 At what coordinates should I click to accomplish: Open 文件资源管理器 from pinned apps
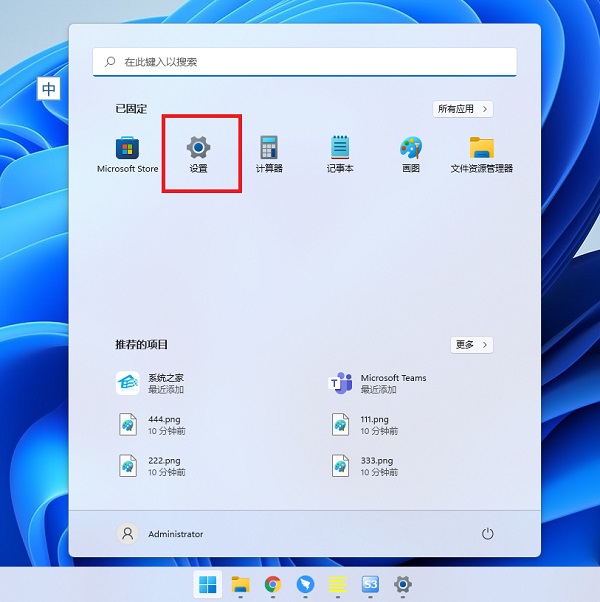(482, 154)
